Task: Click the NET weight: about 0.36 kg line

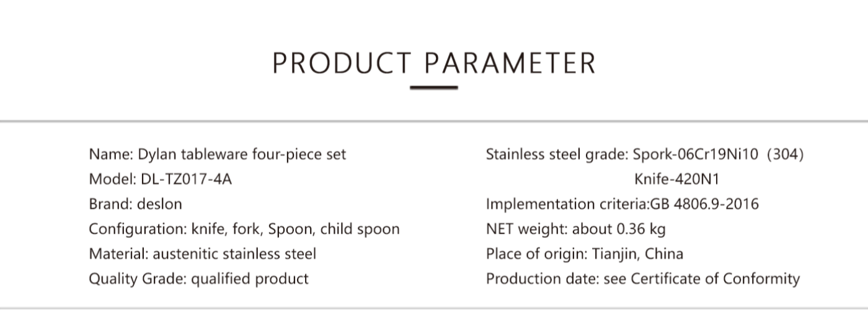Action: coord(576,229)
